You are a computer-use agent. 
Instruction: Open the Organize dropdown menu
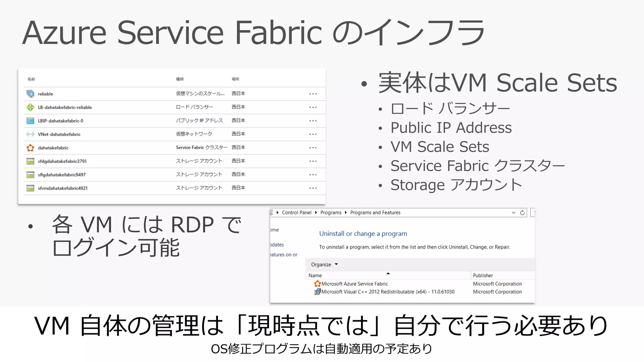324,265
